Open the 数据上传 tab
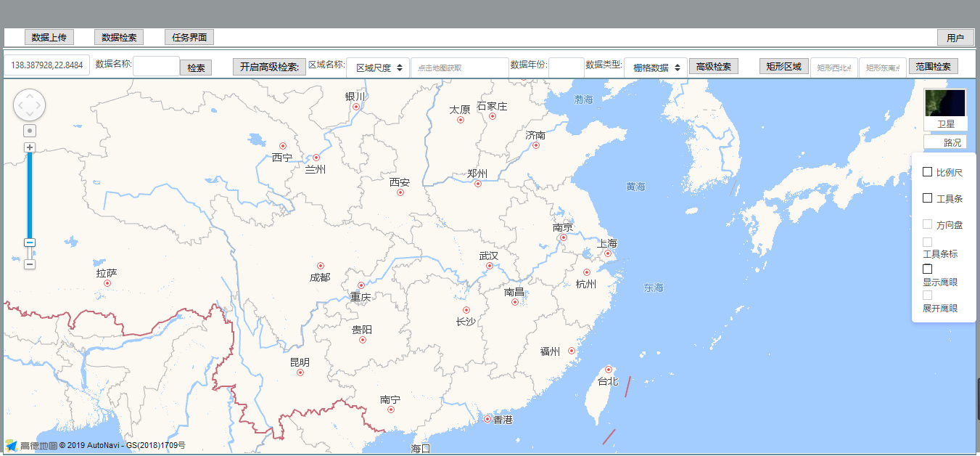This screenshot has width=980, height=456. (49, 38)
